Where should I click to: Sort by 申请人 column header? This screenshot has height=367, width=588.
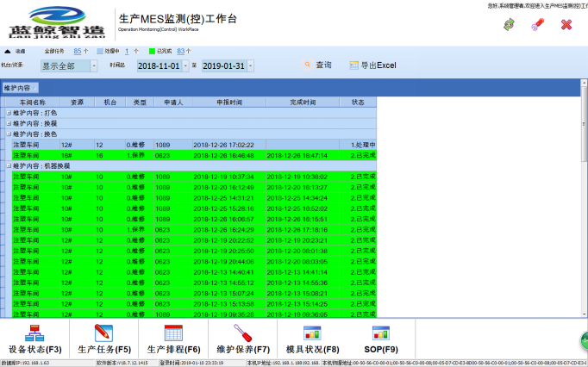click(x=173, y=103)
